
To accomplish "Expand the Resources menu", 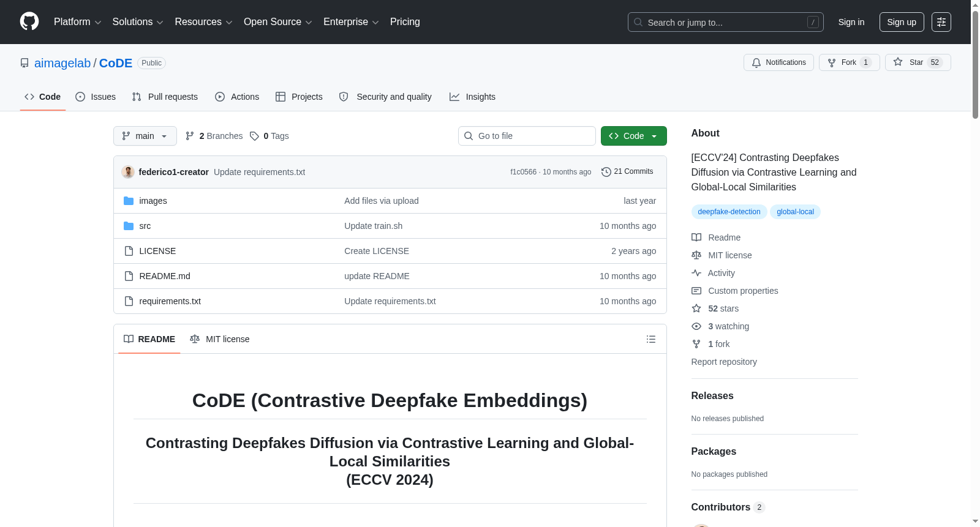I will point(203,22).
